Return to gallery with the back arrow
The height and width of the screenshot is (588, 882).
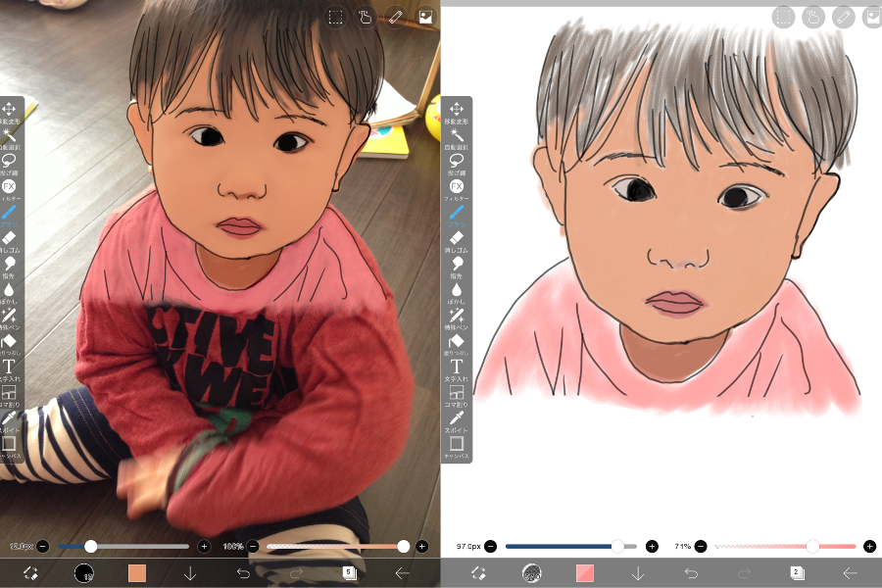pos(850,573)
